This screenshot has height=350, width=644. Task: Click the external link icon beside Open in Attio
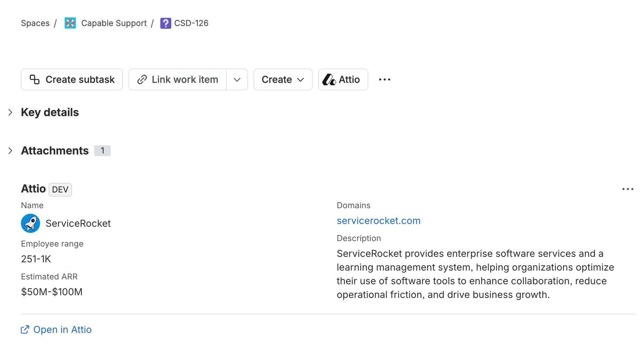click(25, 329)
